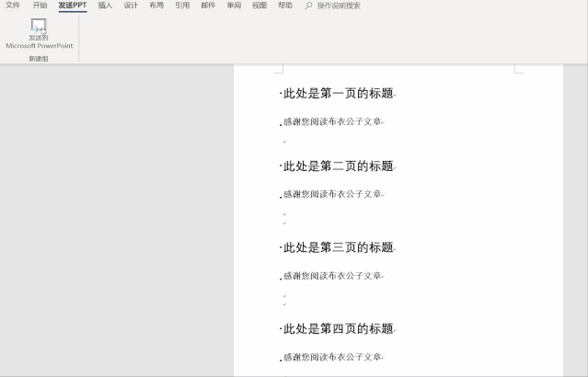588x377 pixels.
Task: Click the 新建组 group label
Action: [x=39, y=59]
